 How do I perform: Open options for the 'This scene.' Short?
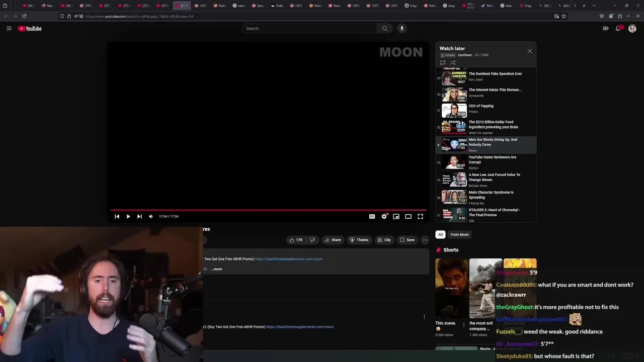pyautogui.click(x=464, y=325)
